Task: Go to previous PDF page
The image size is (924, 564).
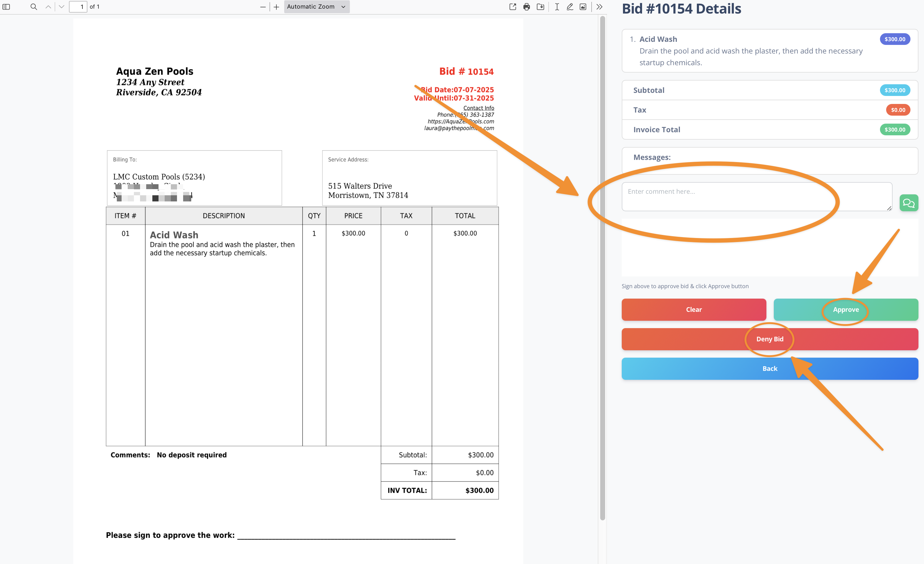Action: click(x=48, y=7)
